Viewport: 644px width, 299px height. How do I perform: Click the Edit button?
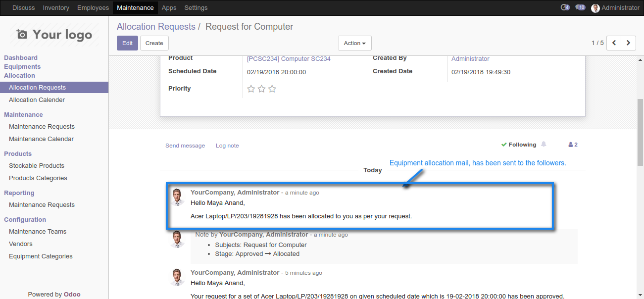coord(127,43)
